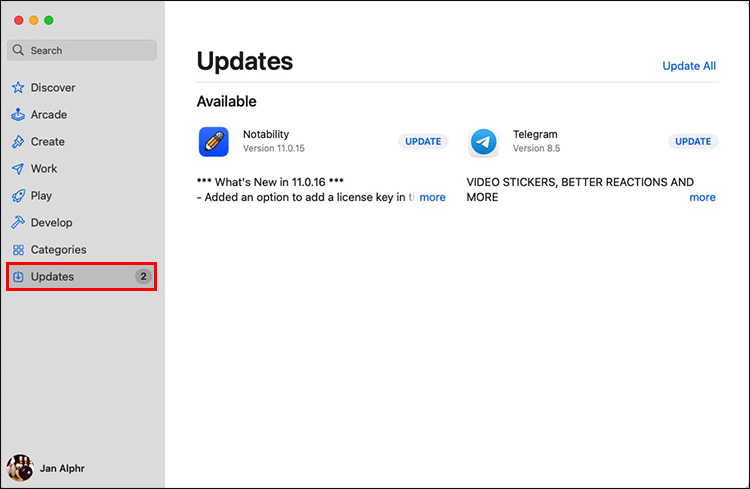Click the magnifying glass search icon
The image size is (750, 489).
(x=18, y=50)
